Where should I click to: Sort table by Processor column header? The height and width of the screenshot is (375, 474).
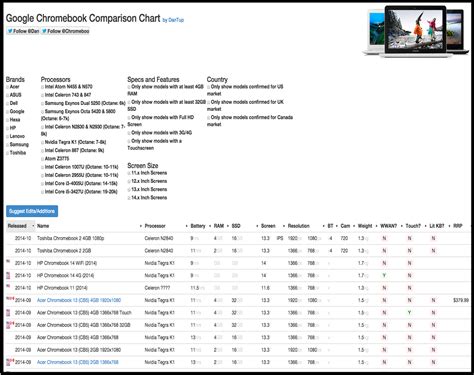pos(155,226)
